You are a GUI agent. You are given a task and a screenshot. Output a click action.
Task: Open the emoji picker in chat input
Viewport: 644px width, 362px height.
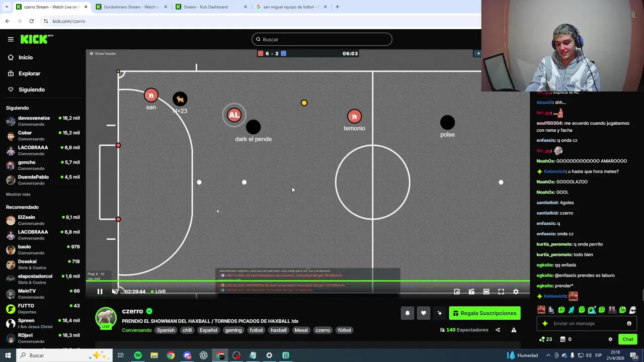pos(629,323)
